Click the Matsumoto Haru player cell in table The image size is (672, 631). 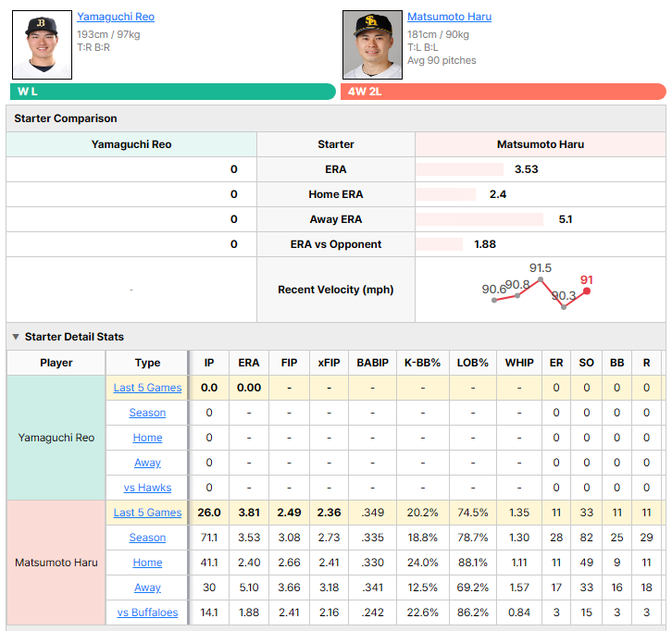point(56,563)
